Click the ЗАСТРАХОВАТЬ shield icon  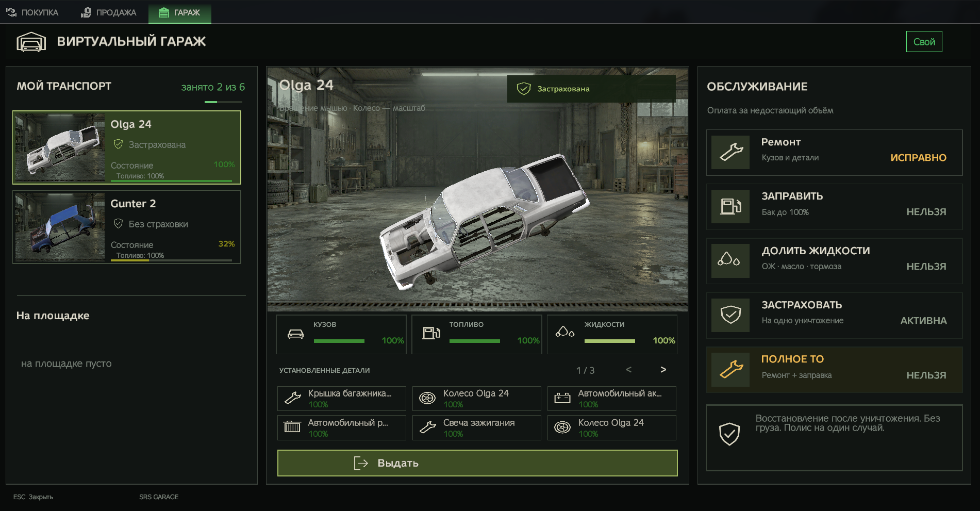click(x=730, y=315)
